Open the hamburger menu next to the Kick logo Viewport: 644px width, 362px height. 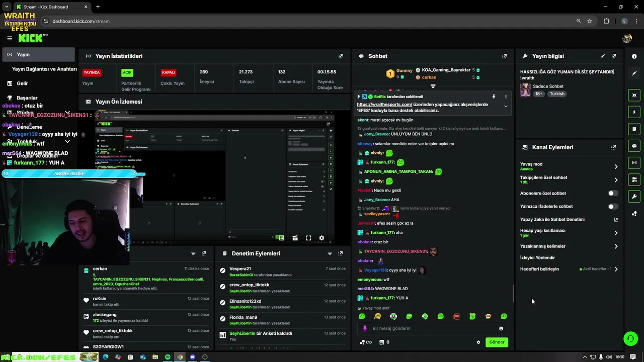coord(10,38)
